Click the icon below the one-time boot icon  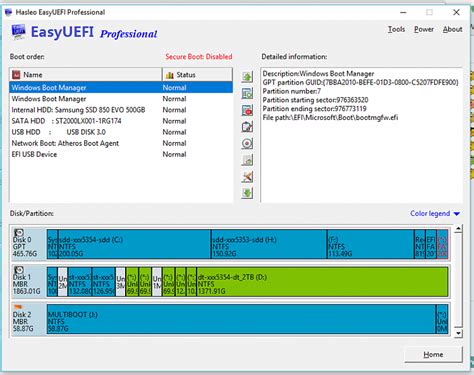[247, 160]
